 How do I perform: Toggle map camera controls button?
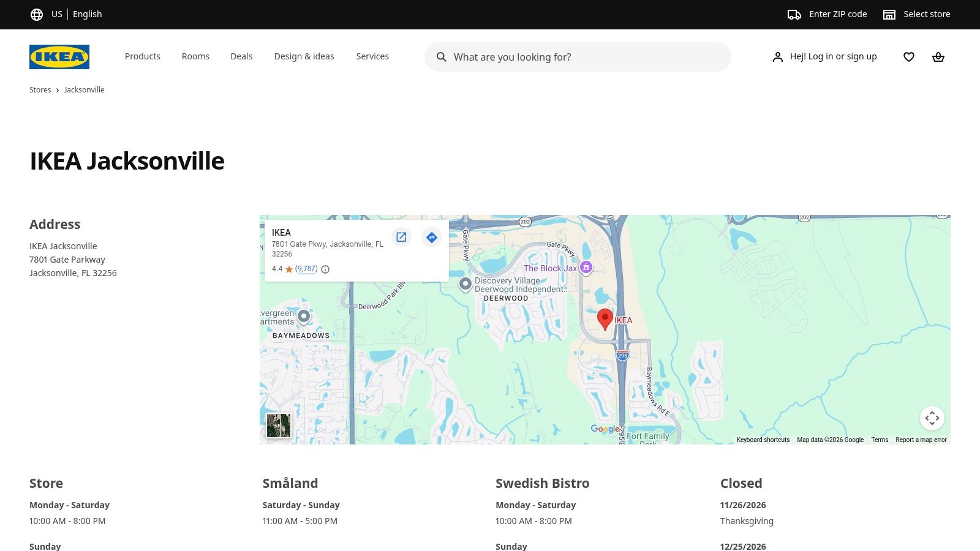(932, 418)
